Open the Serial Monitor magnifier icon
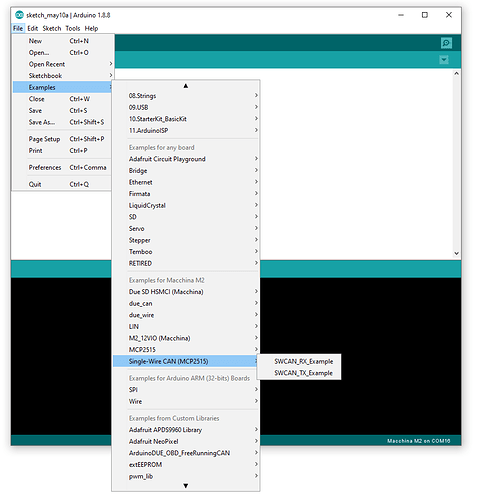 tap(446, 43)
